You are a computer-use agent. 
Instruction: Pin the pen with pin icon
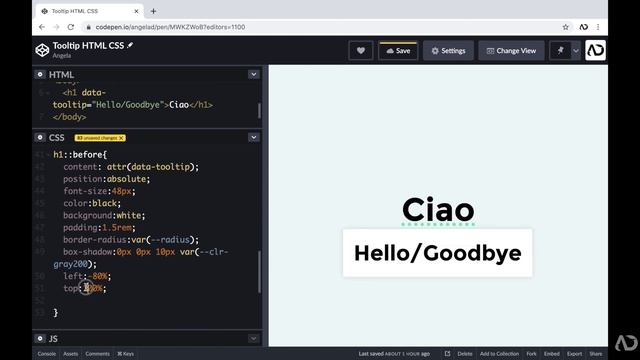coord(560,51)
